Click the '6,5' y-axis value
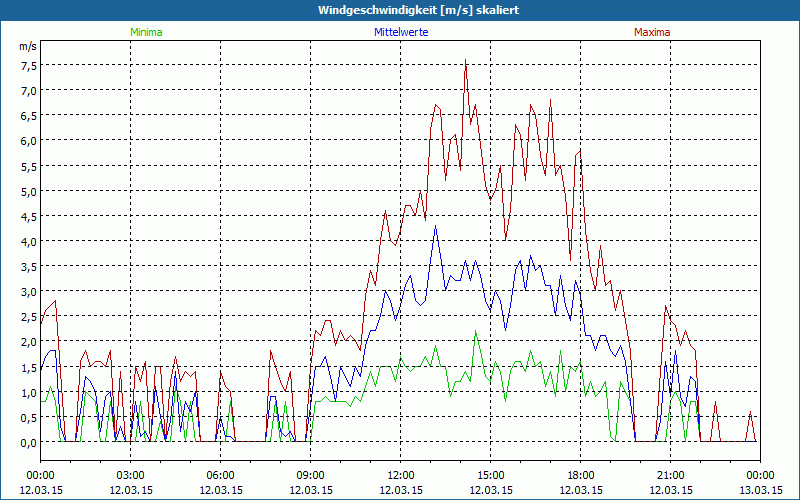Screen dimensions: 800x500 pyautogui.click(x=29, y=116)
